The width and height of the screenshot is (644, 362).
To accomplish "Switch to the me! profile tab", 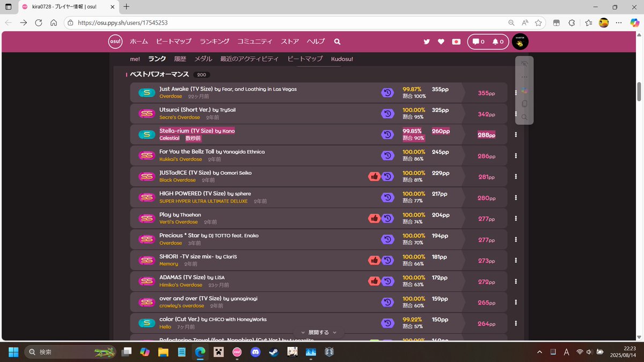I will pos(135,59).
